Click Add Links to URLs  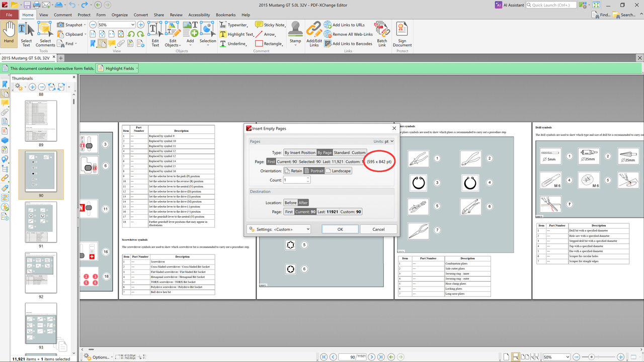pyautogui.click(x=345, y=25)
